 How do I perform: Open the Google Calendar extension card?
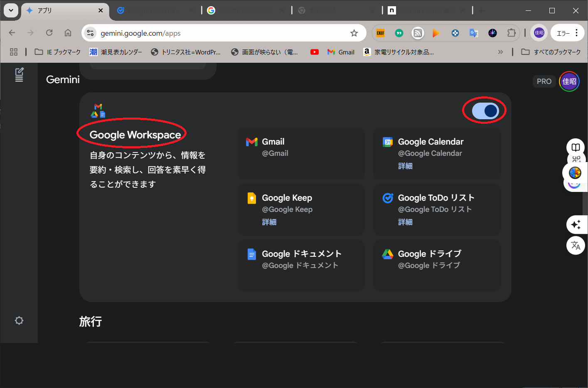click(x=437, y=153)
